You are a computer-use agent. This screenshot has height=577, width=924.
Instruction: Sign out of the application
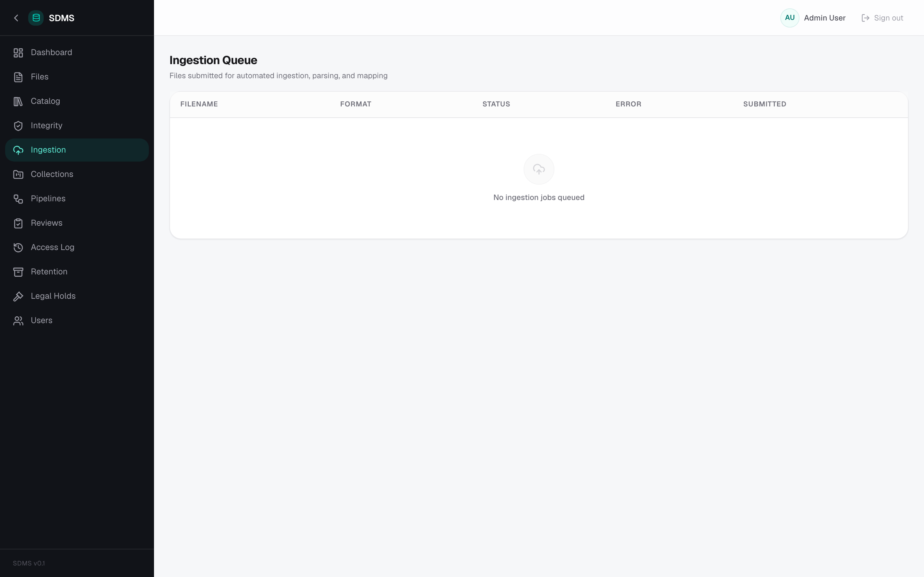coord(882,18)
